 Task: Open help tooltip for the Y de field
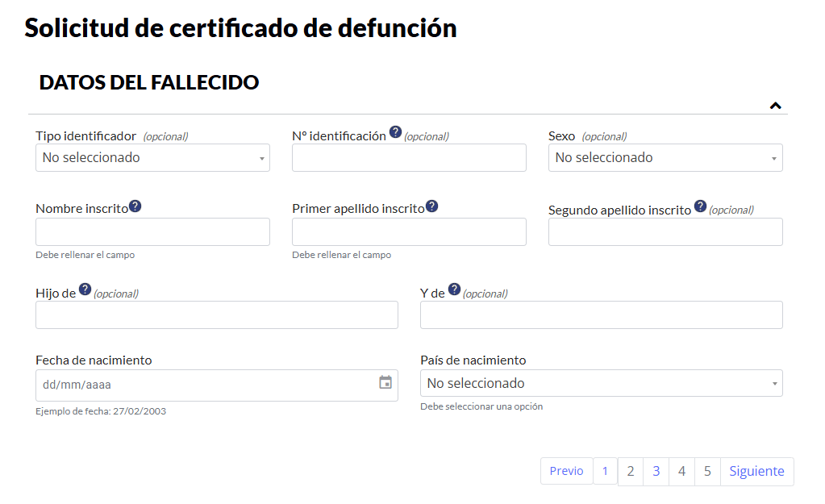pyautogui.click(x=453, y=289)
